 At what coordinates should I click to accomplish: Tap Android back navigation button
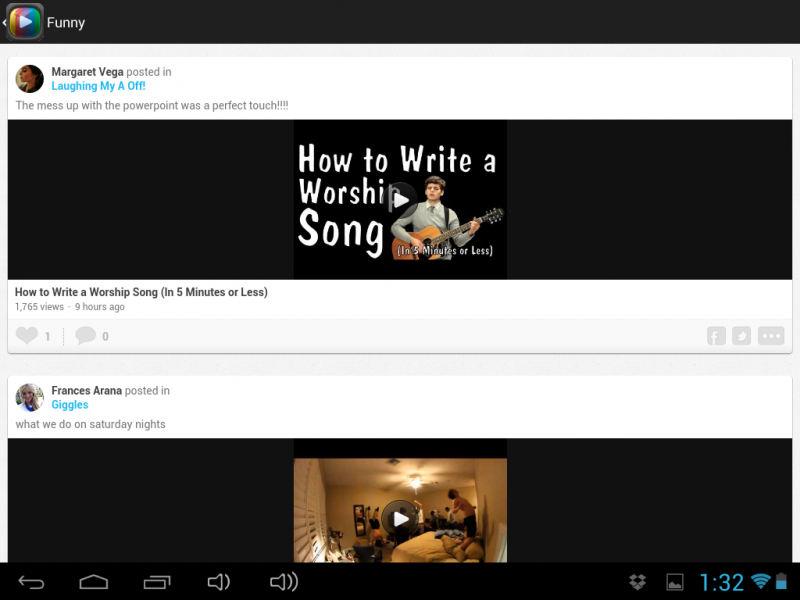click(x=31, y=582)
